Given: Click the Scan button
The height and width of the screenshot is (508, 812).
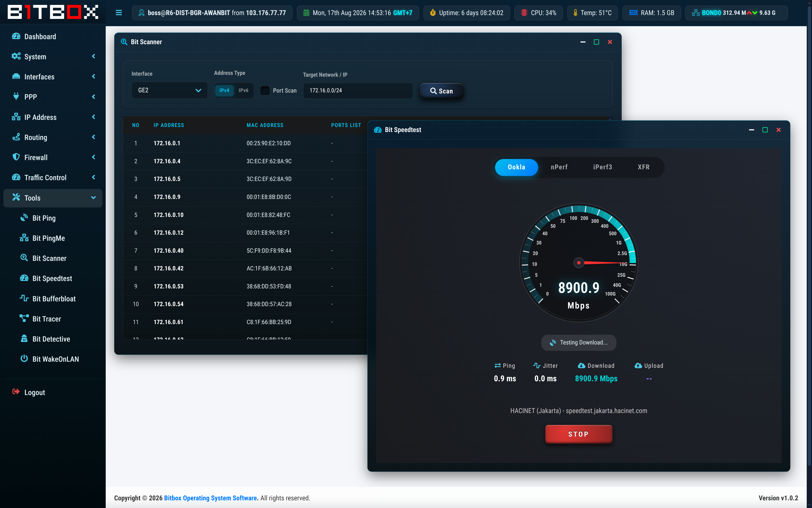Looking at the screenshot, I should tap(442, 91).
